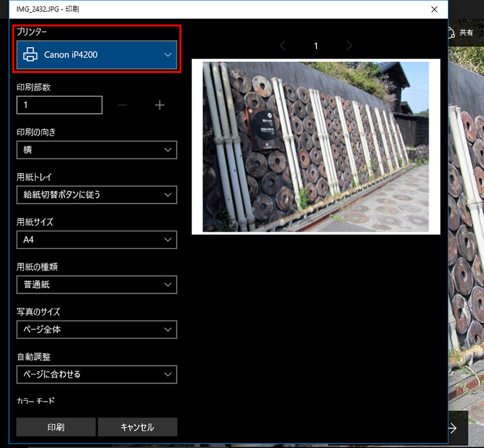The height and width of the screenshot is (448, 484).
Task: Click the printer icon beside Canon iP4200
Action: (x=30, y=55)
